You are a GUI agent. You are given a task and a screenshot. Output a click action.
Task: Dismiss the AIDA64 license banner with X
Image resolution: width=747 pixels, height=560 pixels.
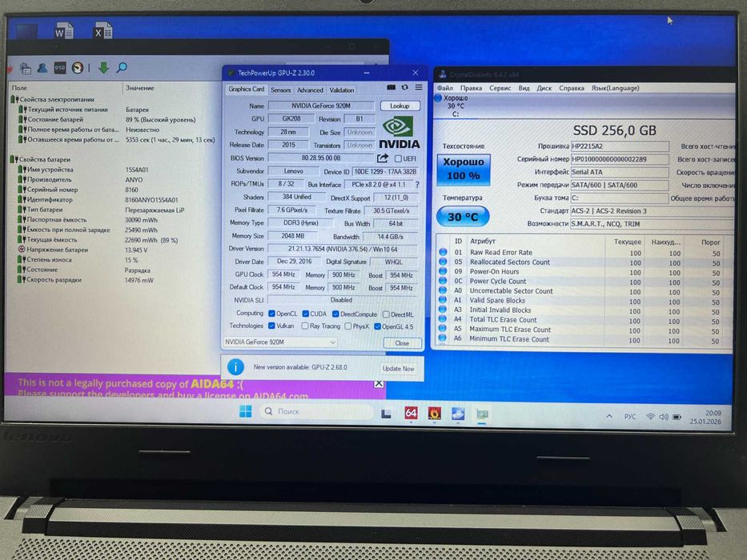(x=379, y=383)
